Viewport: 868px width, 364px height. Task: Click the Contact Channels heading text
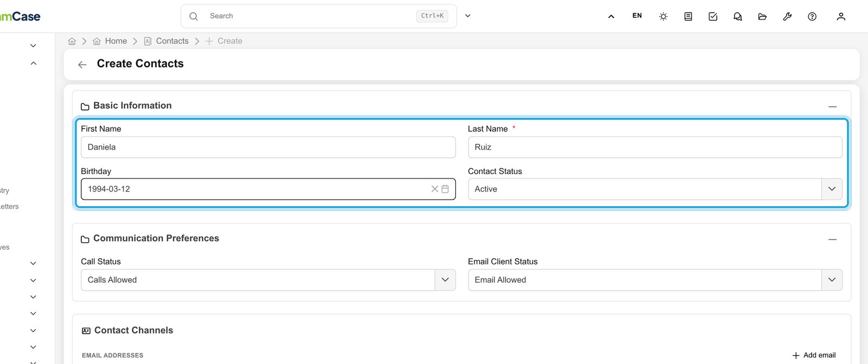point(134,330)
